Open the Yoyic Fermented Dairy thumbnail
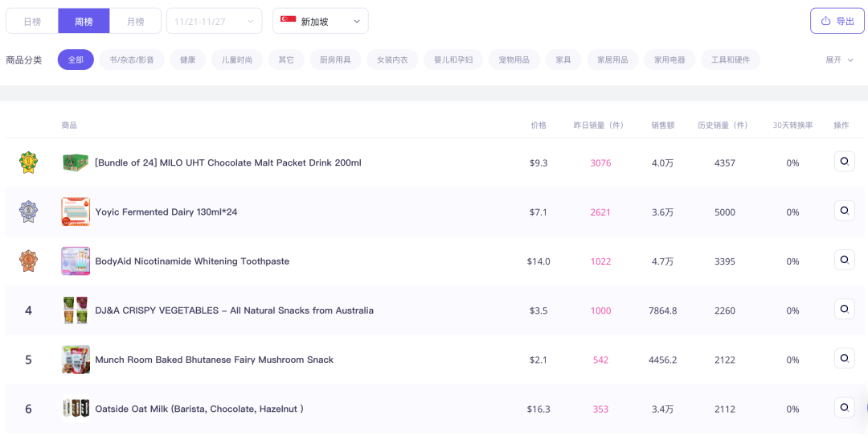 pos(76,212)
